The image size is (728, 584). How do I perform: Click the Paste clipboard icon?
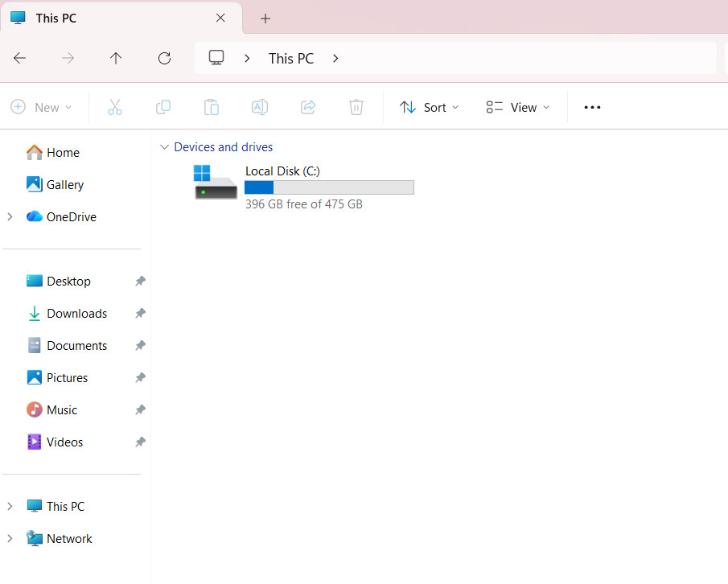[212, 107]
